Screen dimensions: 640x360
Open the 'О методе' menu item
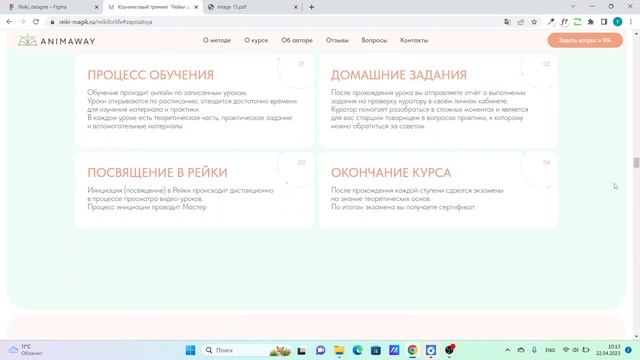click(217, 40)
